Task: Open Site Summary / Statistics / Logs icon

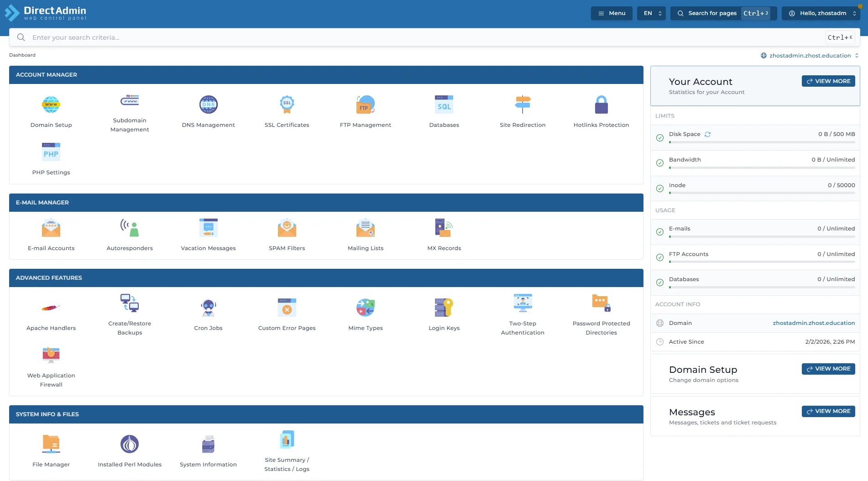Action: point(287,439)
